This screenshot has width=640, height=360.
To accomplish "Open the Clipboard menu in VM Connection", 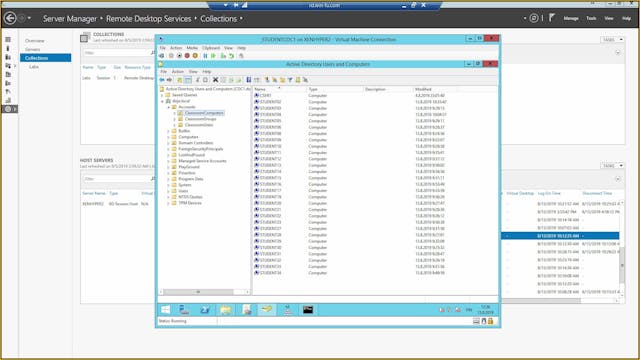I will tap(211, 48).
